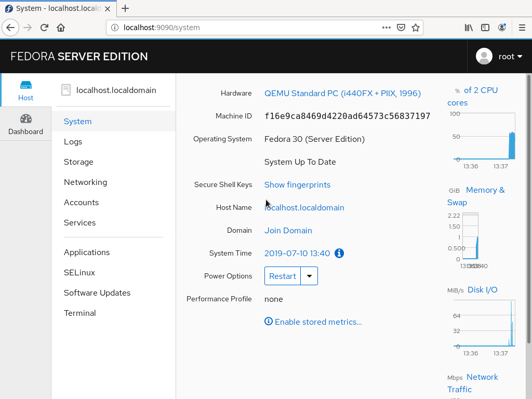Go to the browser home page
Screen dimensions: 532x399
61,28
